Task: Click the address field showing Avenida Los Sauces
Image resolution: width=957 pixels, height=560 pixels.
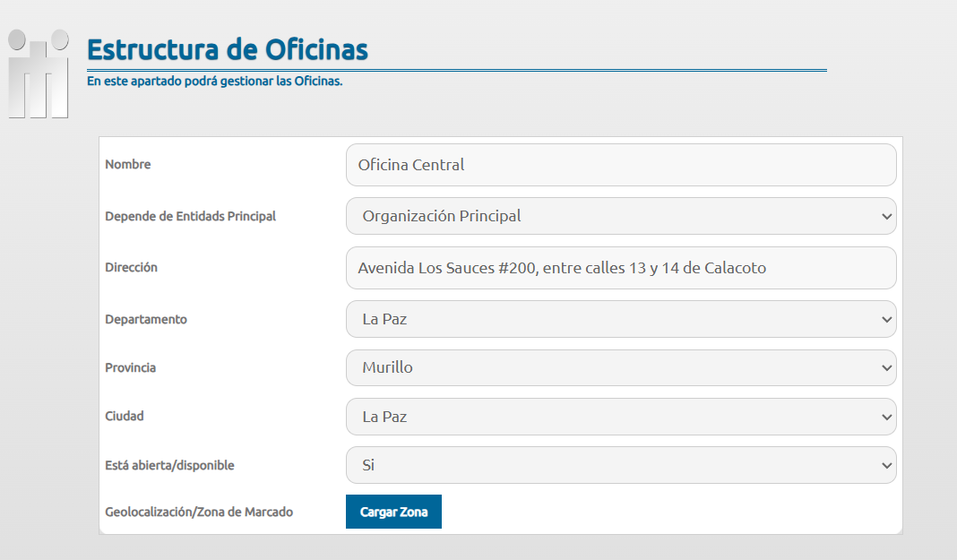Action: tap(620, 268)
